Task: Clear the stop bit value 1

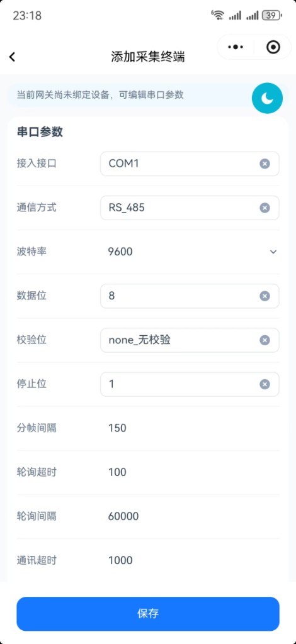Action: (x=265, y=384)
